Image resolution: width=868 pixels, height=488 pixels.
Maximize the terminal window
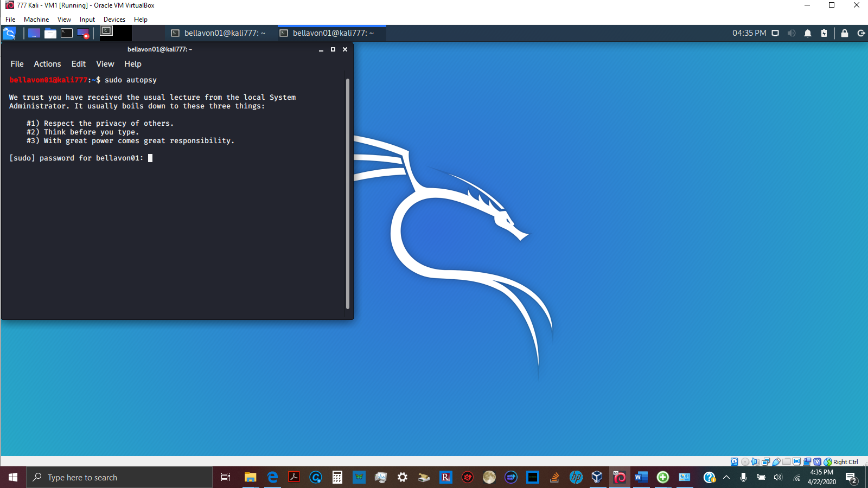333,49
